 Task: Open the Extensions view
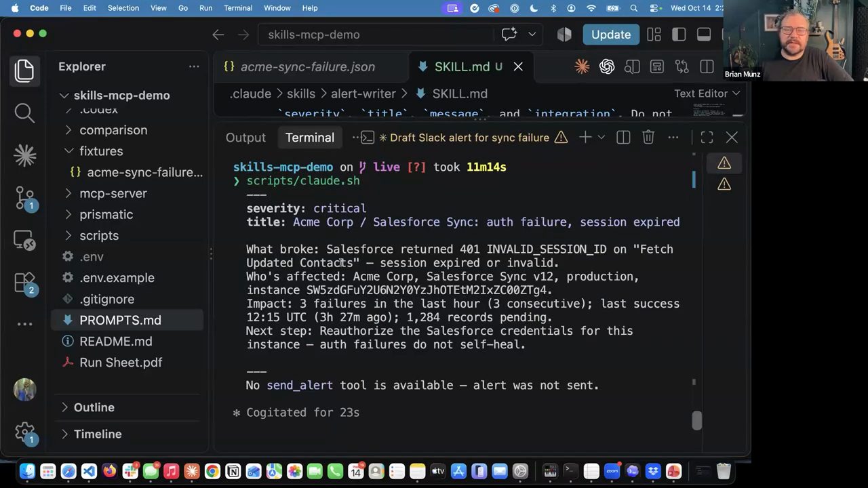24,283
